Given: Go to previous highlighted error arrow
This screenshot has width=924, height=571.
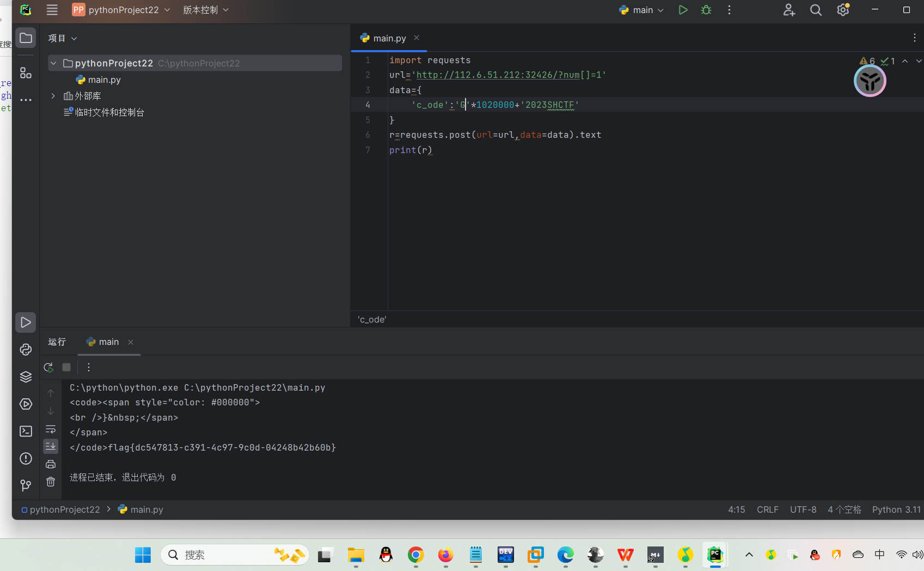Looking at the screenshot, I should (905, 61).
